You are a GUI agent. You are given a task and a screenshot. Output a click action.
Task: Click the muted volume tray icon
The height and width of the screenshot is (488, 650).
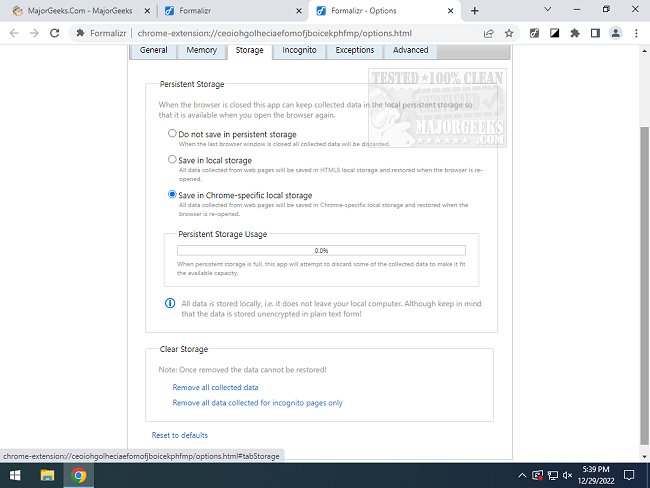click(x=568, y=475)
